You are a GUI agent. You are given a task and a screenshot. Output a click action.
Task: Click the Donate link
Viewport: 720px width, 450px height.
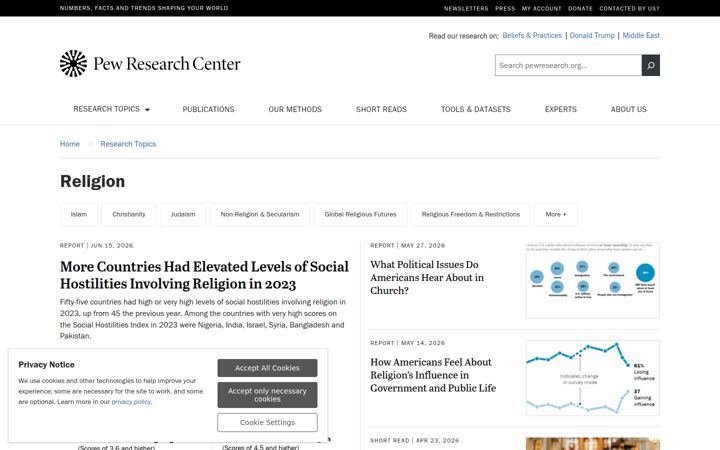click(x=580, y=8)
